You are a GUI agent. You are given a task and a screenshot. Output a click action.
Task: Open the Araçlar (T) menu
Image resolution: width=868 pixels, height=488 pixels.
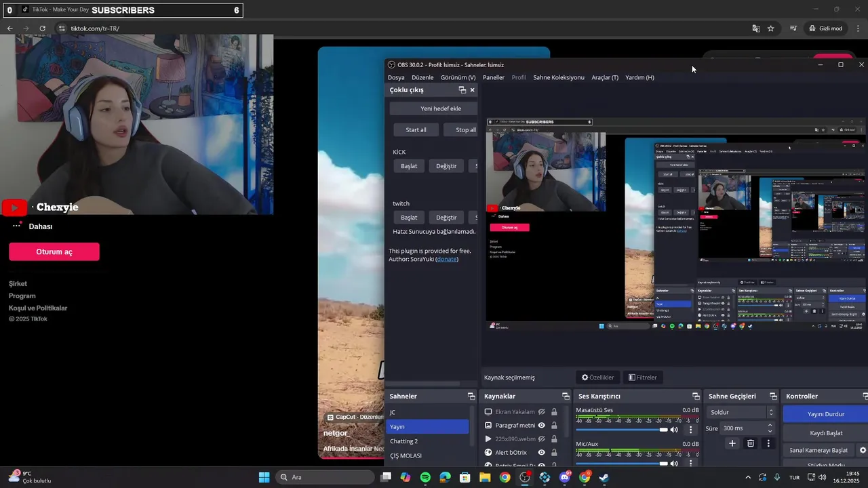coord(605,77)
